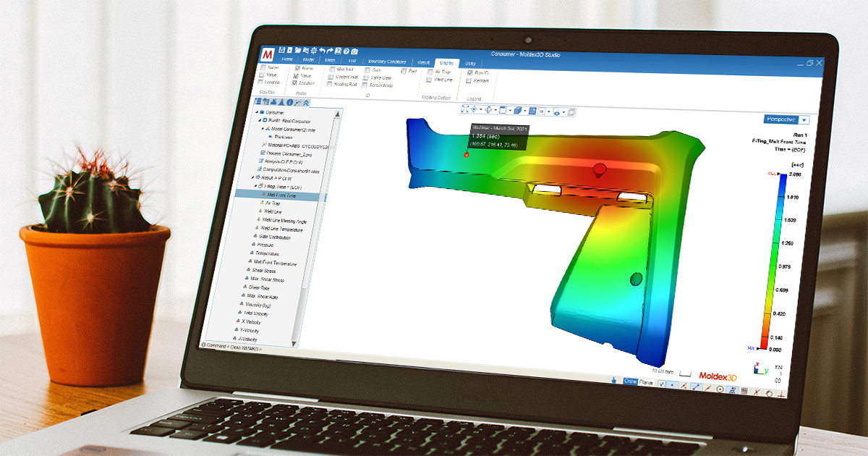Click the Undo arrow icon
The height and width of the screenshot is (456, 868).
(x=323, y=51)
